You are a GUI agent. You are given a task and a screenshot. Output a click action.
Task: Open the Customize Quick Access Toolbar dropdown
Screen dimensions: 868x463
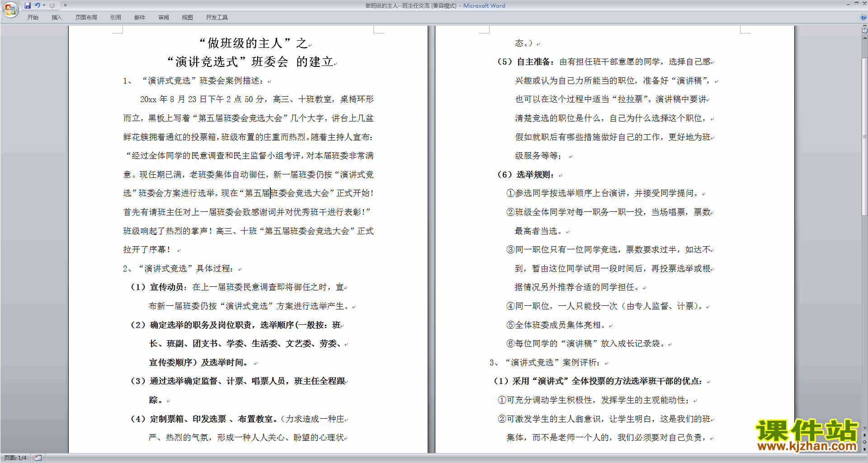tap(65, 5)
